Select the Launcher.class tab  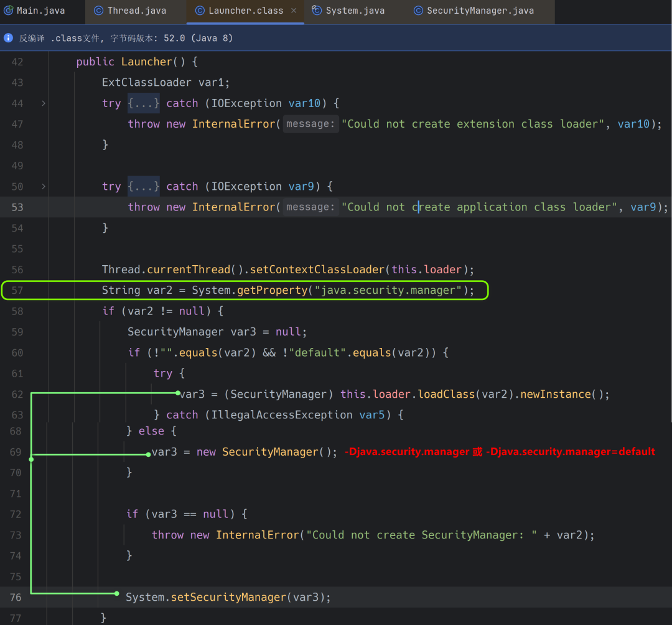click(x=246, y=11)
